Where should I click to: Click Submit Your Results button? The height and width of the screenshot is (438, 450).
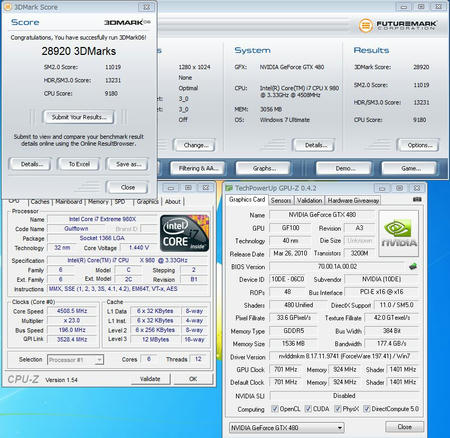pos(79,117)
